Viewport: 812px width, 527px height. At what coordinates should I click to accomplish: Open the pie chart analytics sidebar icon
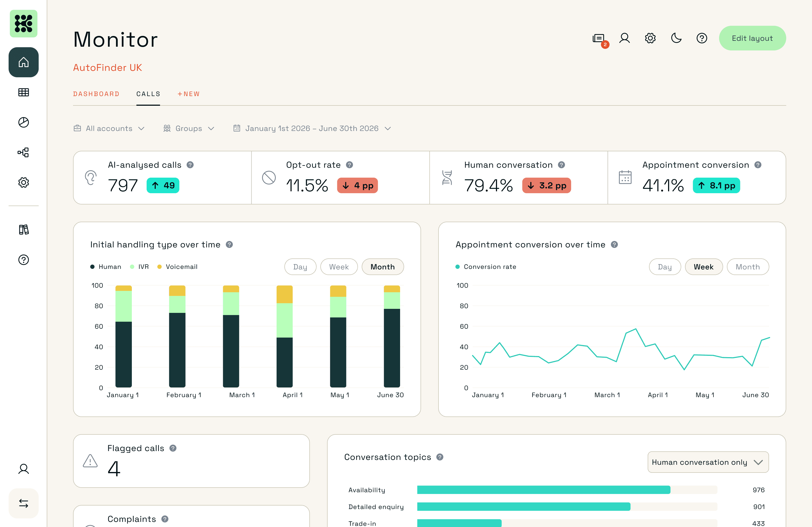[x=24, y=122]
